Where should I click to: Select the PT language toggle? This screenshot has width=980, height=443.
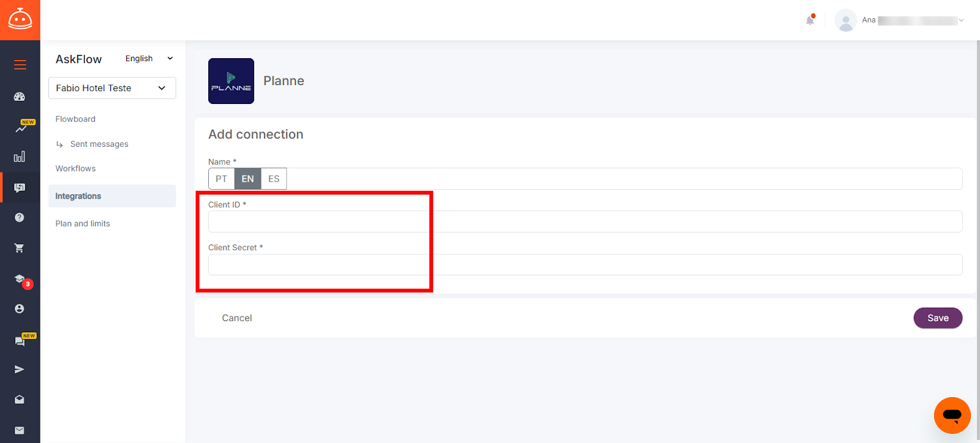[222, 179]
